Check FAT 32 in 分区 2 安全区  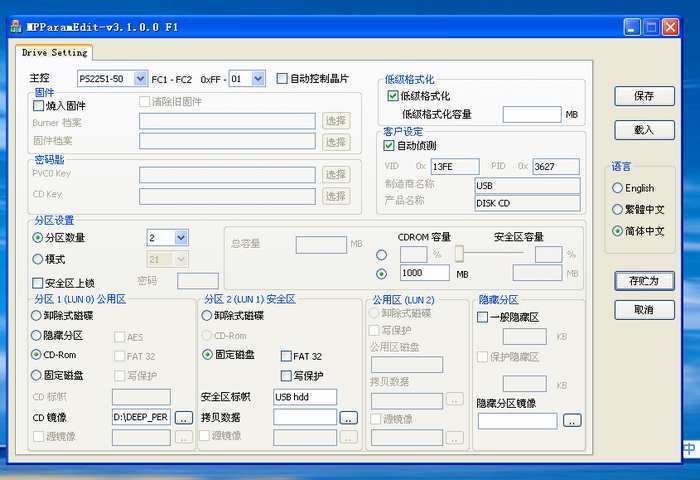286,356
